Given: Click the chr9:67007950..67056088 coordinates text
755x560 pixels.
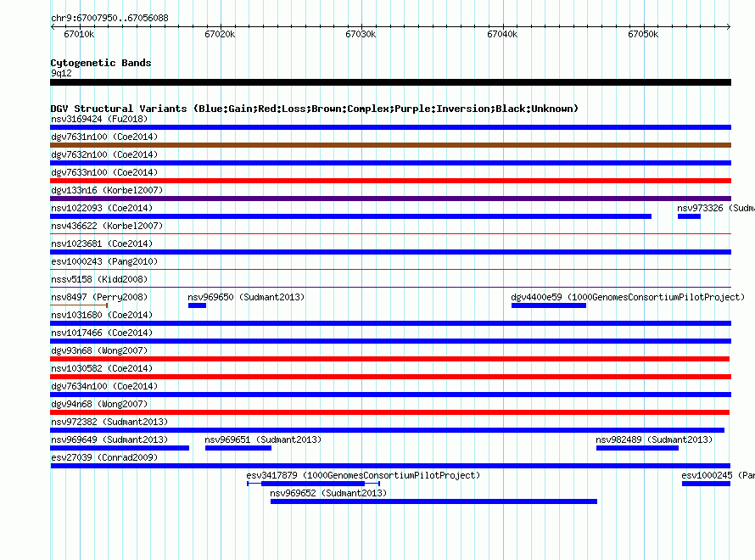Looking at the screenshot, I should pos(109,18).
